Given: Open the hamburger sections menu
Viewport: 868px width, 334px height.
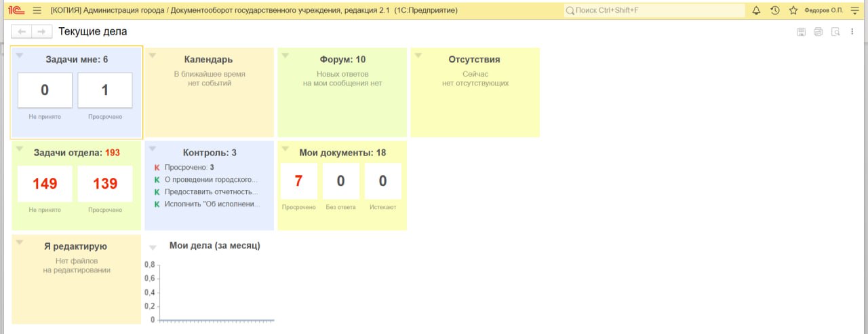Looking at the screenshot, I should 37,10.
